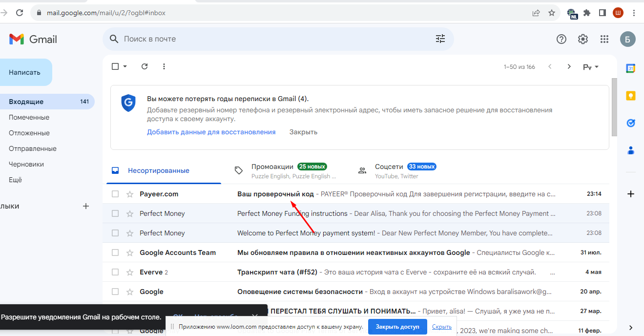Open input language Ру dropdown

[x=591, y=67]
